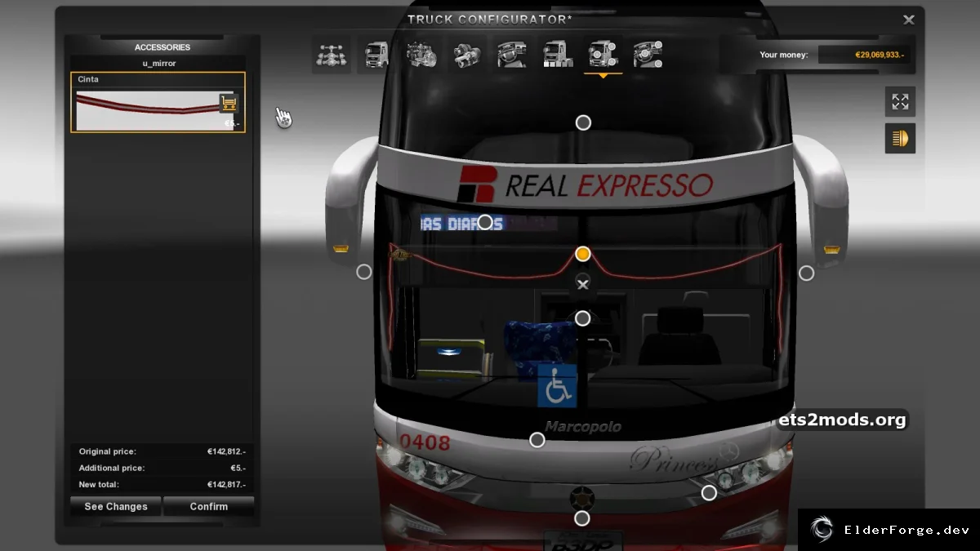980x551 pixels.
Task: Click the shopping cart icon on Cinta
Action: pos(229,103)
